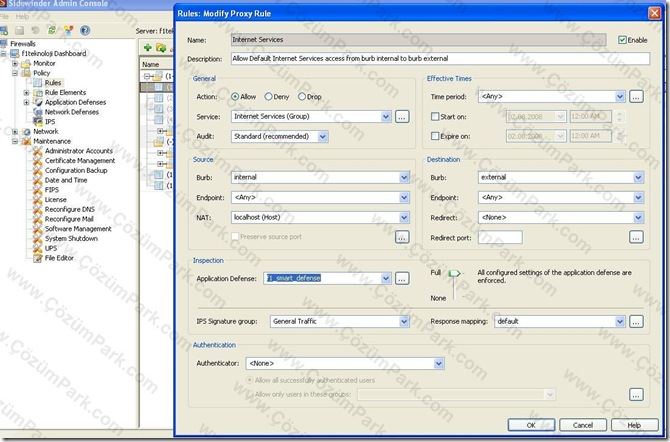Collapse the Maintenance tree node
This screenshot has height=442, width=670.
tap(15, 141)
